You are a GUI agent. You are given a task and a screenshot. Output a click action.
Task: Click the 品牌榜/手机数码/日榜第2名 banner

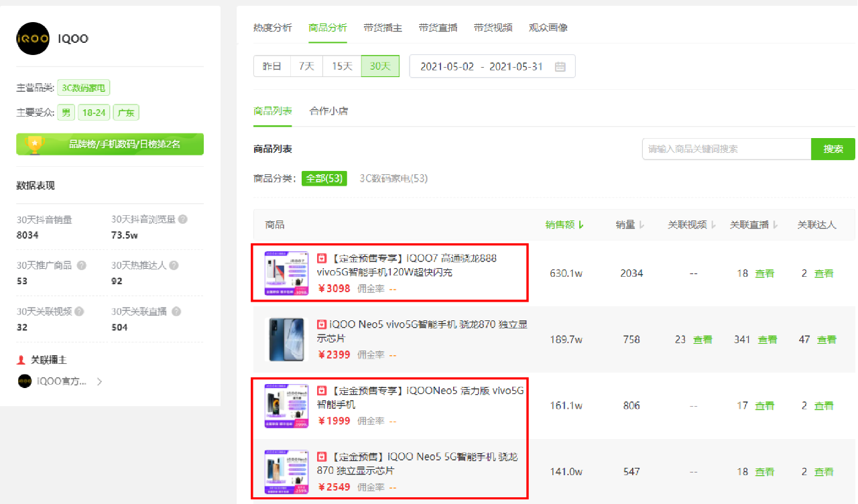[x=110, y=144]
